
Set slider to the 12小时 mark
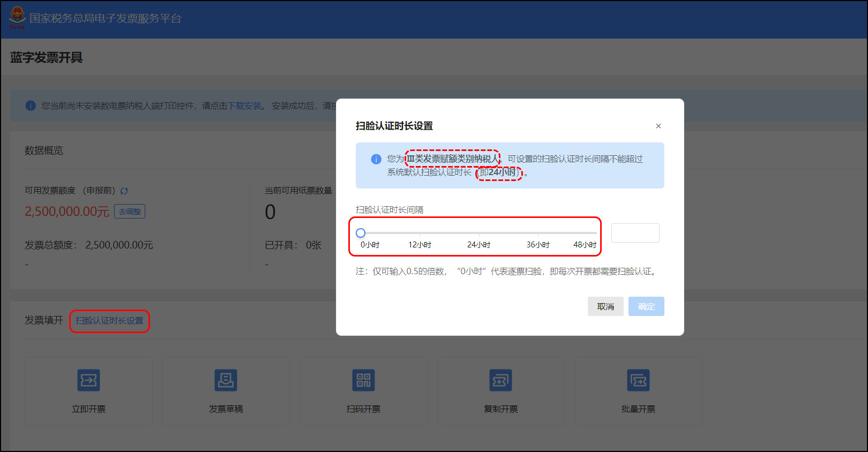click(420, 233)
